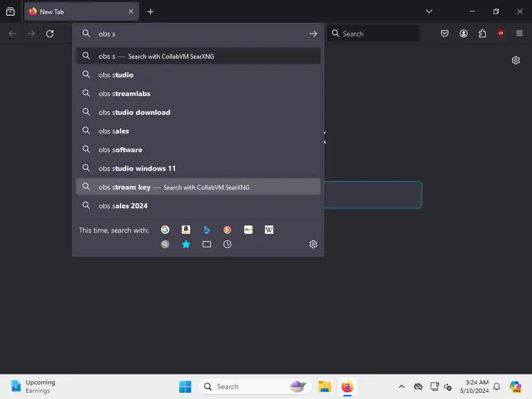Choose suggestion 'obs studio windows 11'
The width and height of the screenshot is (532, 399).
click(x=198, y=168)
